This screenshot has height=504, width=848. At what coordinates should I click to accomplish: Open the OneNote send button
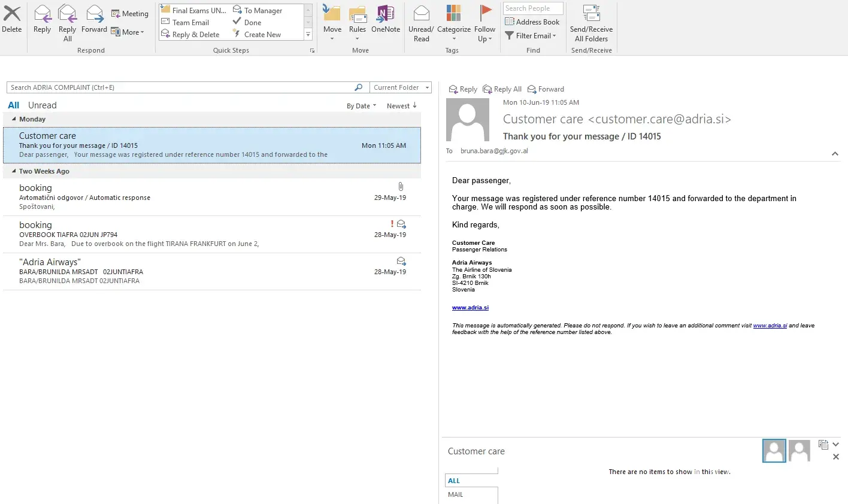pos(385,14)
